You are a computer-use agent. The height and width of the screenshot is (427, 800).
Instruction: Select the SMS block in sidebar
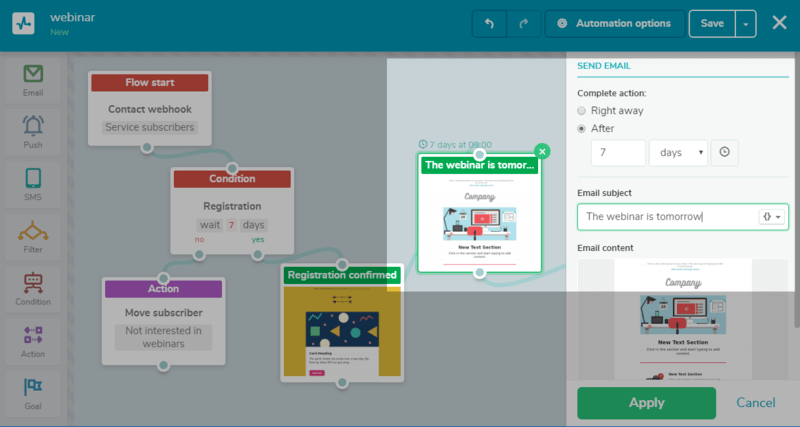33,185
